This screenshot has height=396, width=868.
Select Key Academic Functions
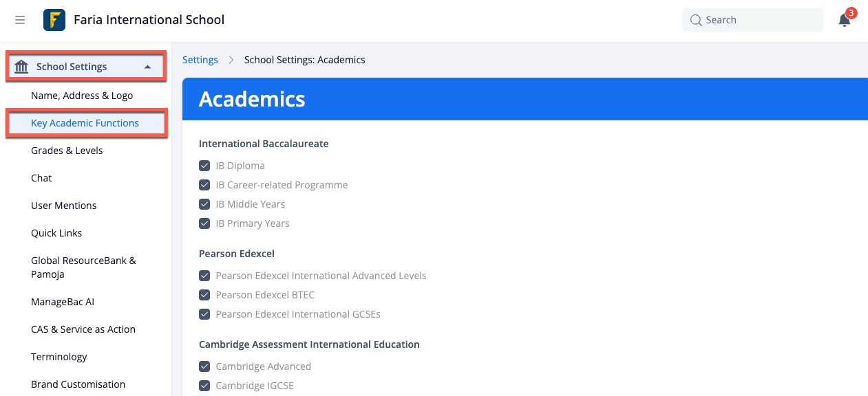(85, 123)
